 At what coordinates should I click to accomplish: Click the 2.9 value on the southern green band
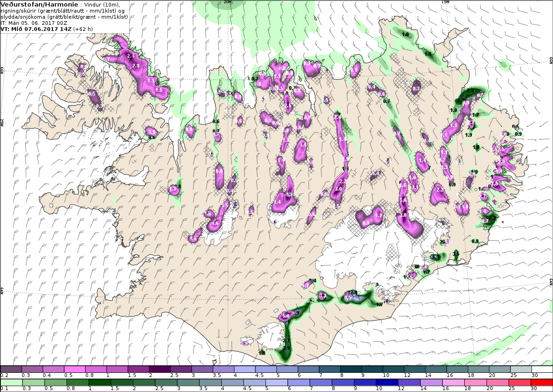click(286, 348)
